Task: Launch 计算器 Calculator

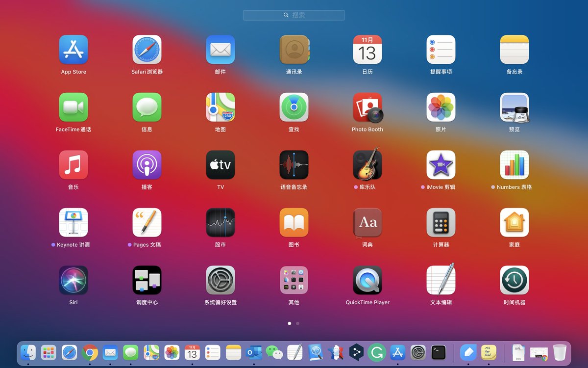Action: tap(441, 222)
